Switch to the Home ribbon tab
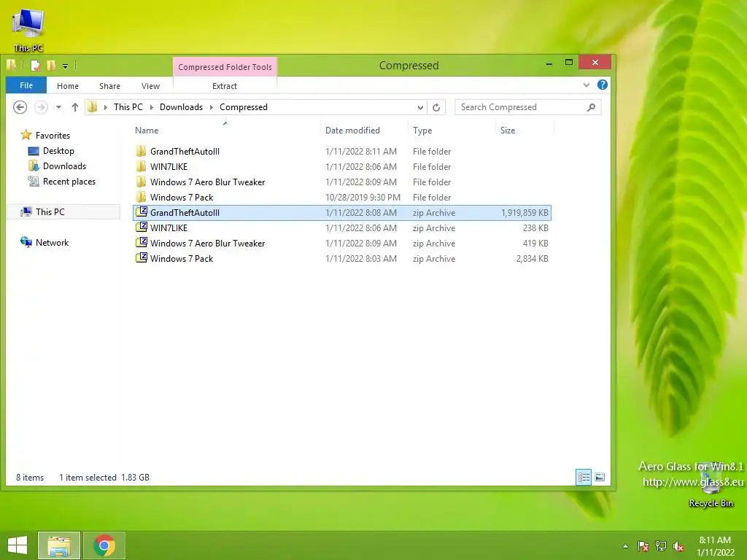Screen dimensions: 747x560 point(68,86)
